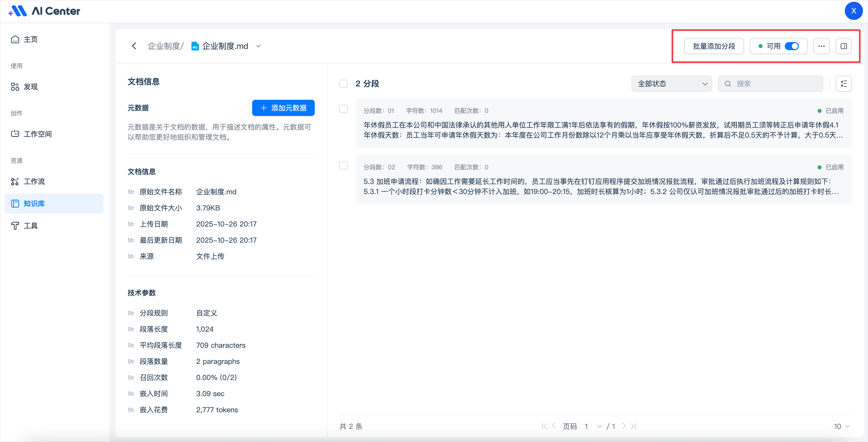868x442 pixels.
Task: Open the 全部状态 status filter dropdown
Action: 671,83
